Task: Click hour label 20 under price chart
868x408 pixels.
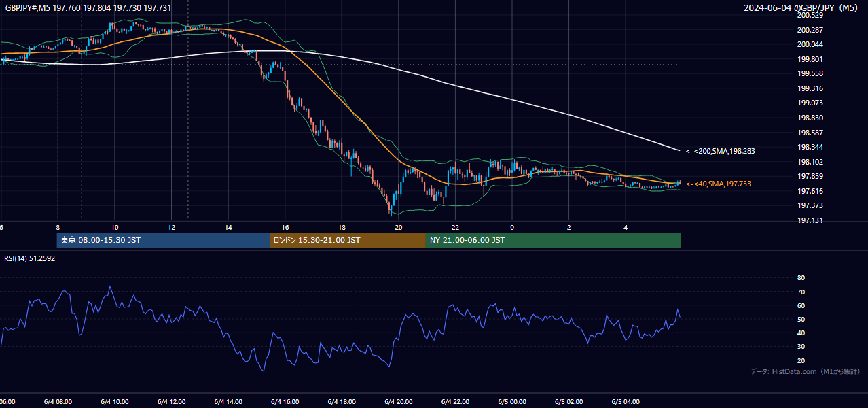Action: pyautogui.click(x=399, y=227)
